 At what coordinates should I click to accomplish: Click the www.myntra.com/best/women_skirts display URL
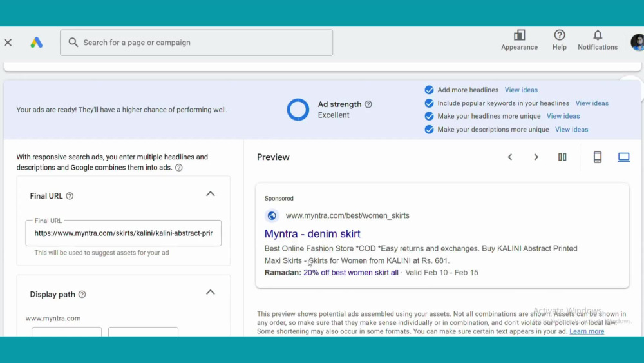pos(348,215)
